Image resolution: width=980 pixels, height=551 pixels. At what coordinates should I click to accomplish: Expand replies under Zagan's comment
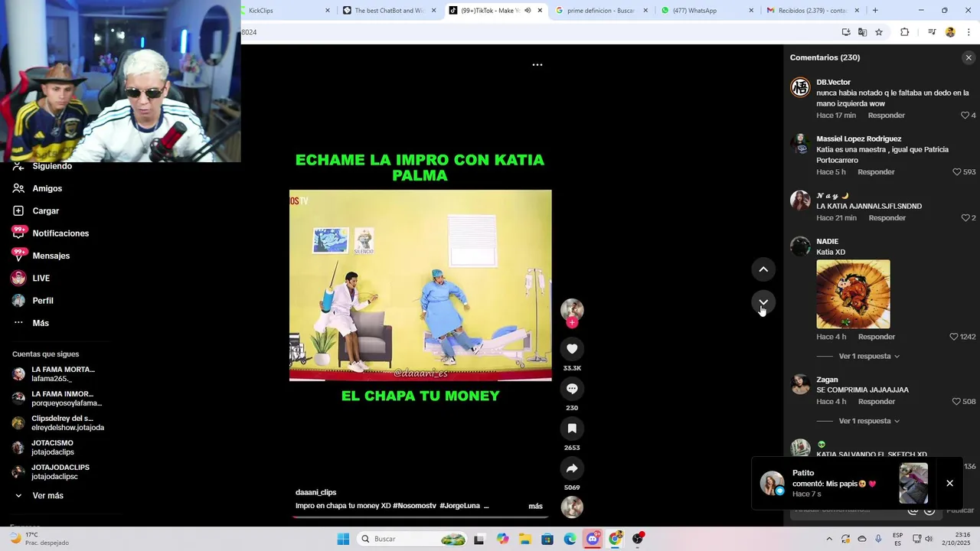click(869, 422)
